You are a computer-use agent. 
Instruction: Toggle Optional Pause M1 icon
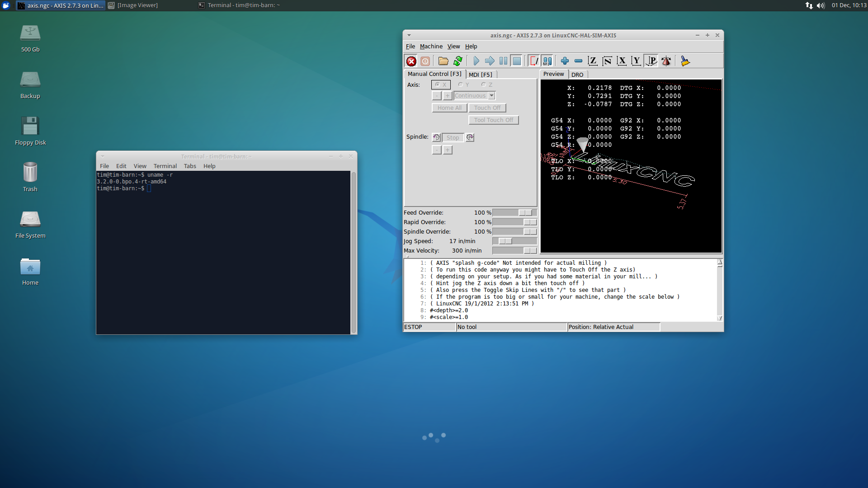[x=547, y=61]
